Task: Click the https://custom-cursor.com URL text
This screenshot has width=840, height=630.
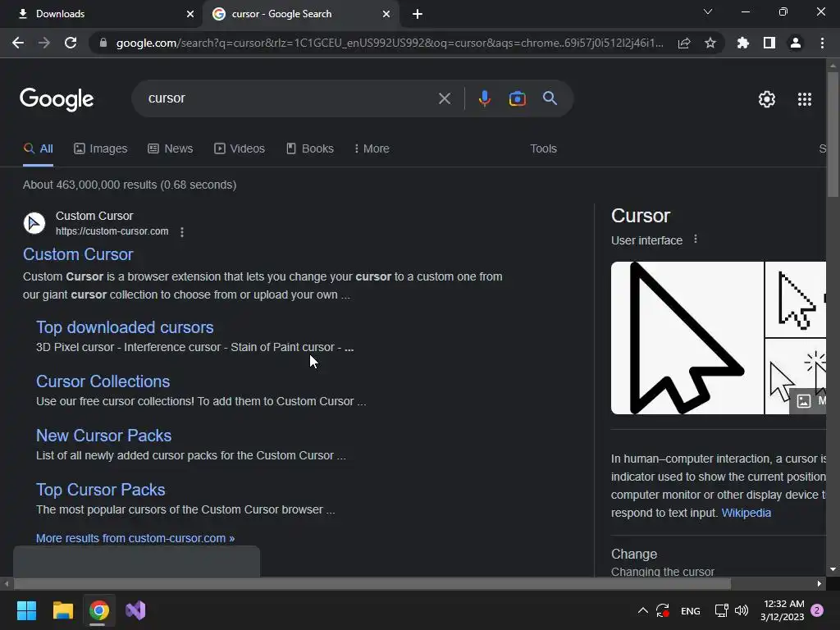Action: point(112,231)
